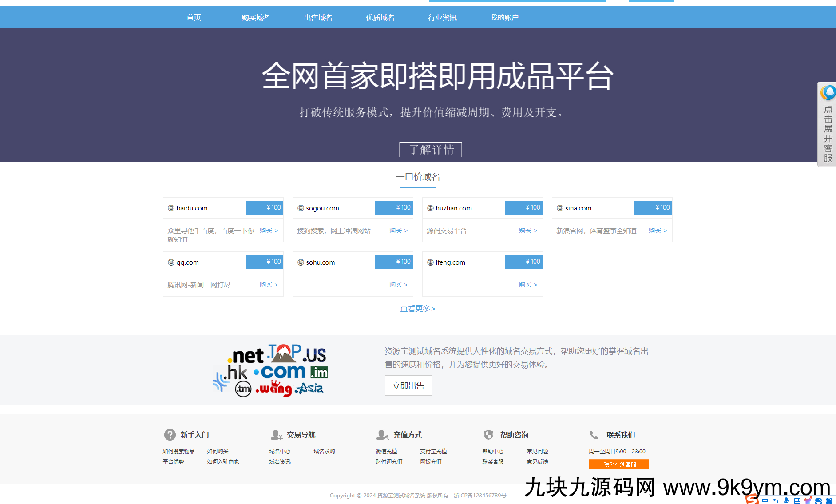The image size is (836, 504).
Task: Open the 网银充值 footer link
Action: (x=431, y=462)
